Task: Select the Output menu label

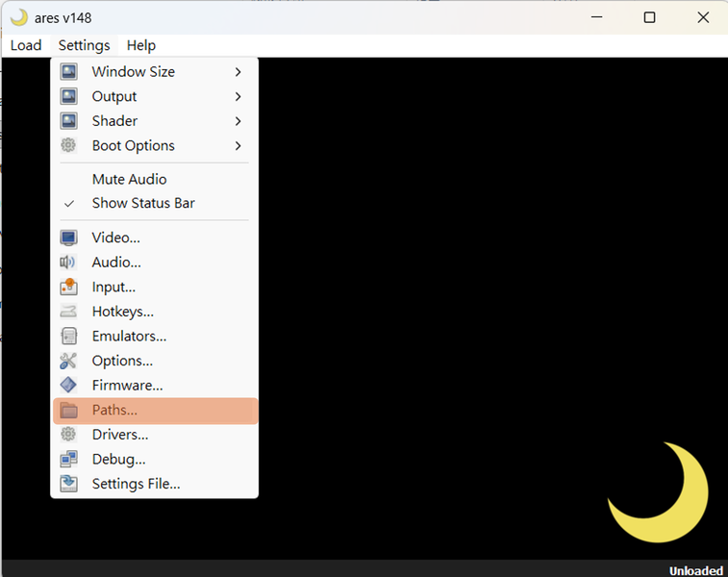Action: point(114,96)
